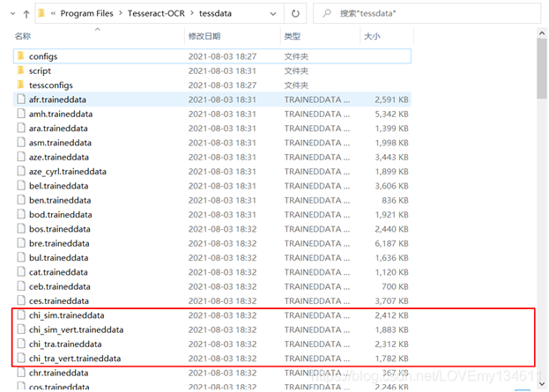
Task: Click the 文件夹 type of configs
Action: tap(296, 56)
